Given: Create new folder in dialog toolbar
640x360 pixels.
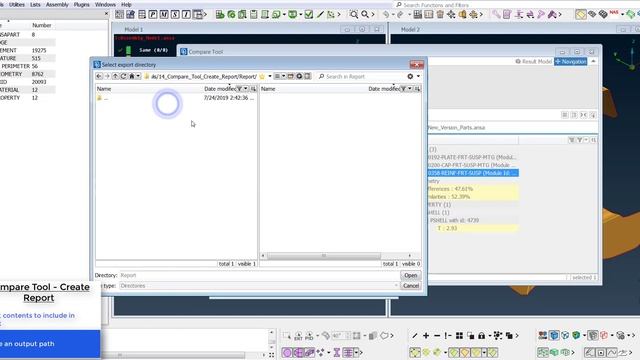Looking at the screenshot, I should [x=291, y=76].
